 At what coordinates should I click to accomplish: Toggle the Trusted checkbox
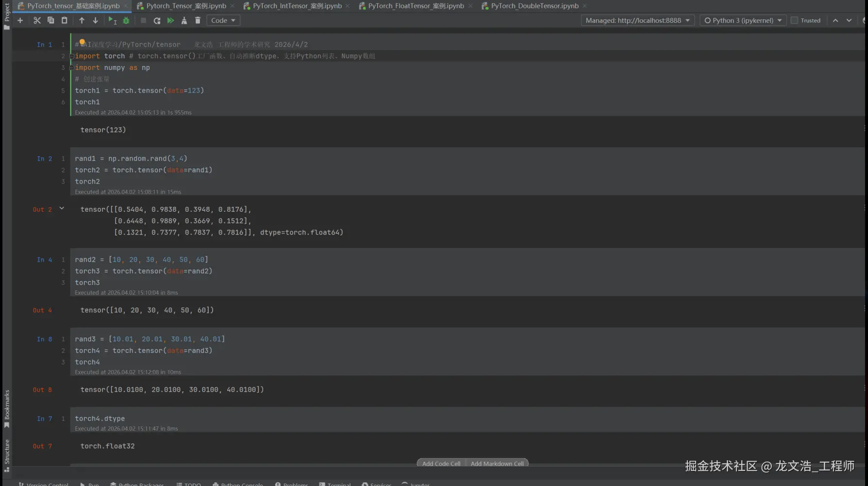pos(794,20)
